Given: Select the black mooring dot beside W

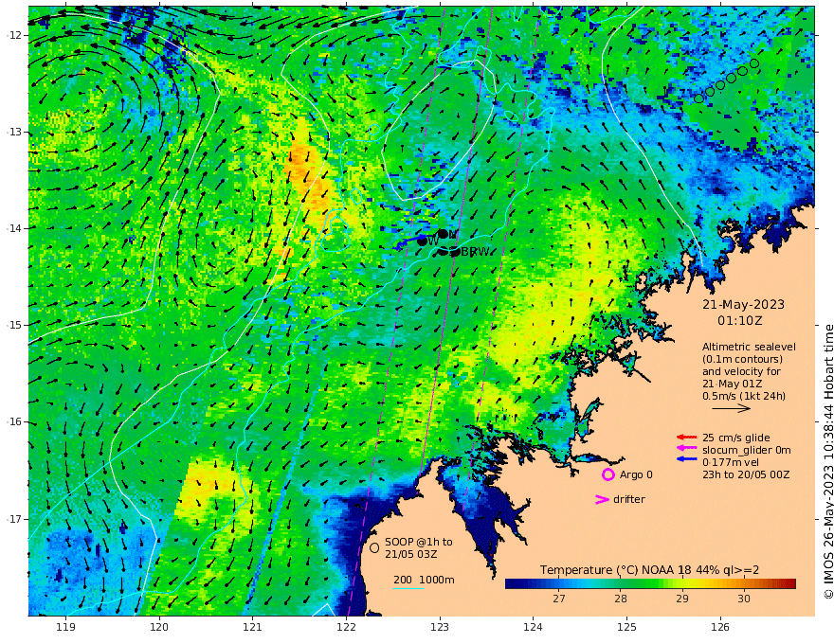Looking at the screenshot, I should [422, 241].
